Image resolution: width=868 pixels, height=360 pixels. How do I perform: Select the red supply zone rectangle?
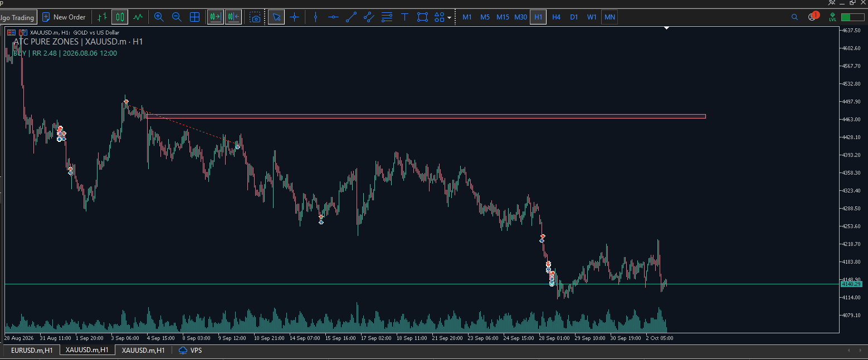(x=426, y=116)
